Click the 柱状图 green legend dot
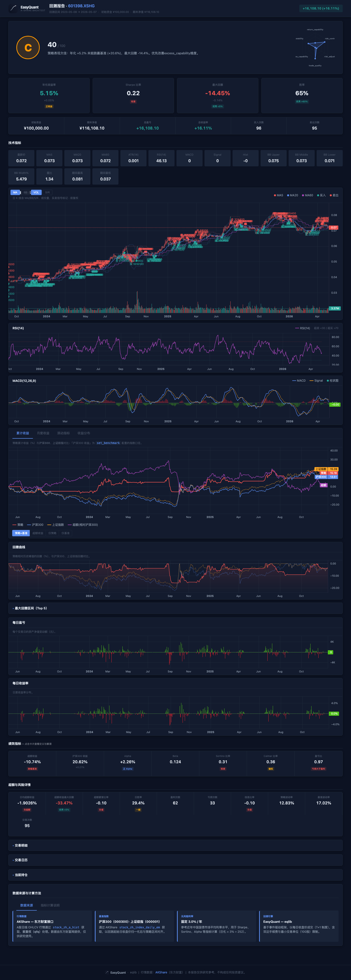 tap(328, 381)
